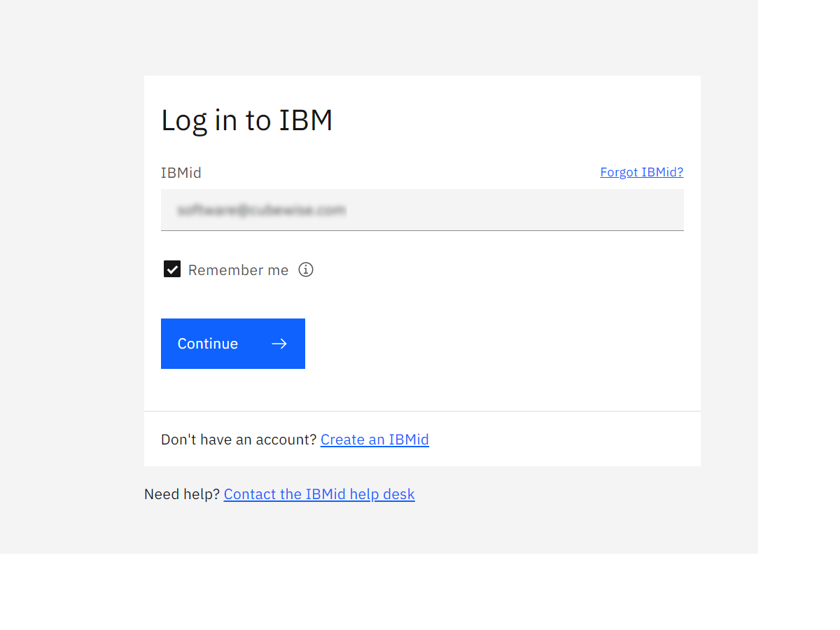Click the divider line above account prompt
Viewport: 840px width, 630px height.
coord(422,411)
